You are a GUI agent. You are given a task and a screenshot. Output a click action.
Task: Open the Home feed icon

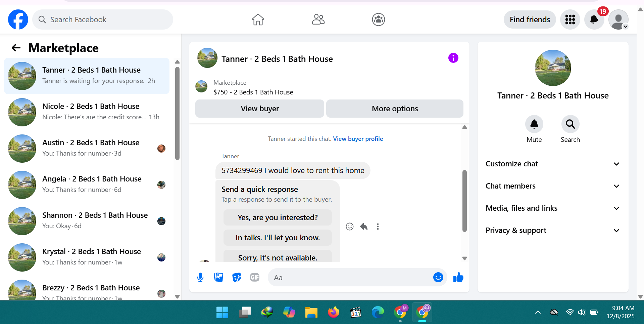tap(258, 19)
